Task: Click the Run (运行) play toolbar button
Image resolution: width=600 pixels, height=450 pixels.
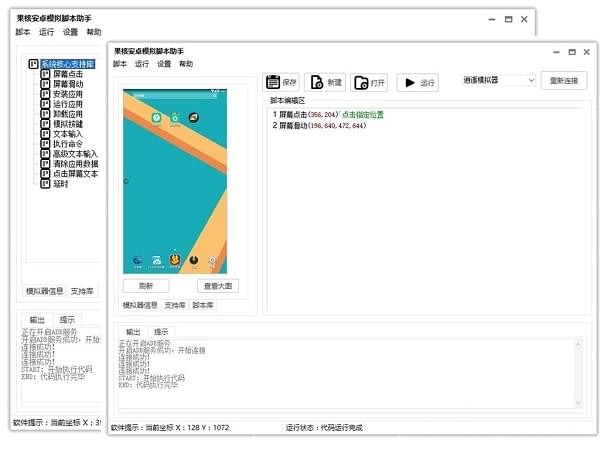Action: [x=417, y=83]
